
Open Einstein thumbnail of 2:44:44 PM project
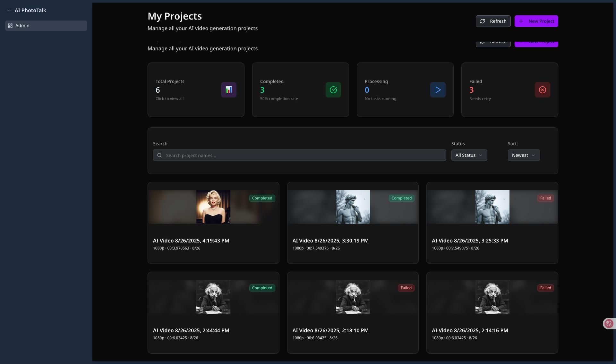[213, 297]
